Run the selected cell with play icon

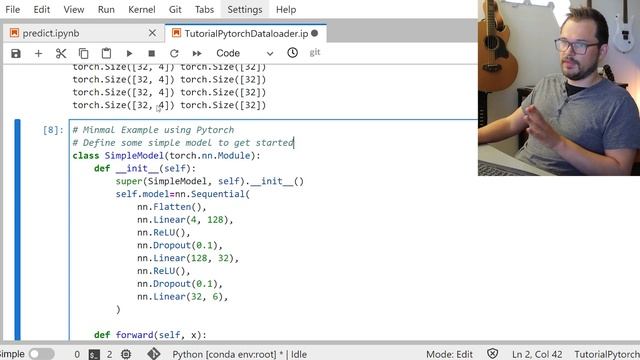[129, 53]
